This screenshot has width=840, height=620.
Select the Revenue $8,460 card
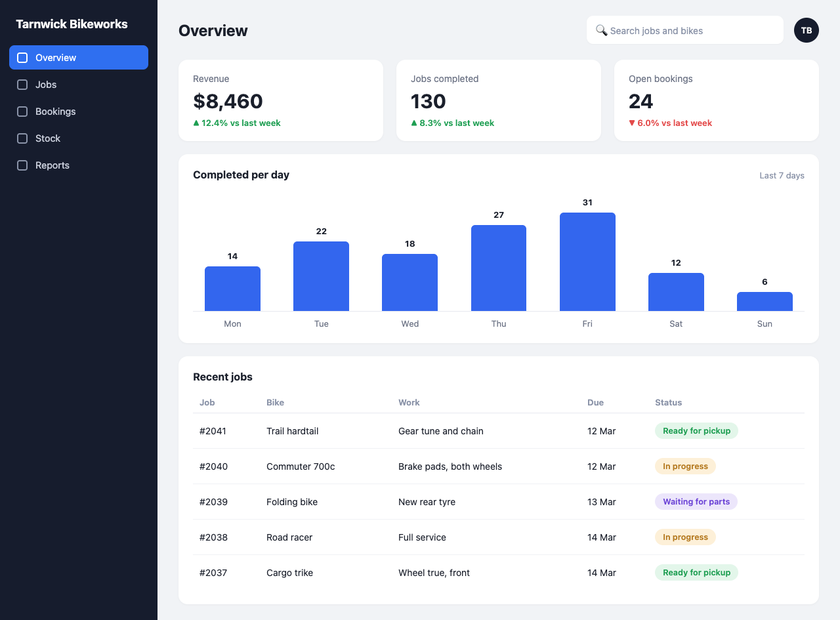pos(281,100)
